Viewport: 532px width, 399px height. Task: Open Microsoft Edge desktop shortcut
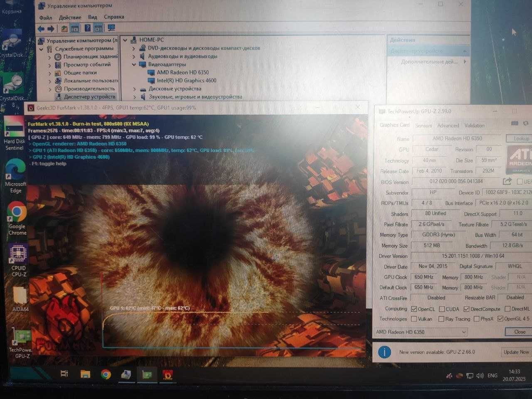pyautogui.click(x=16, y=176)
